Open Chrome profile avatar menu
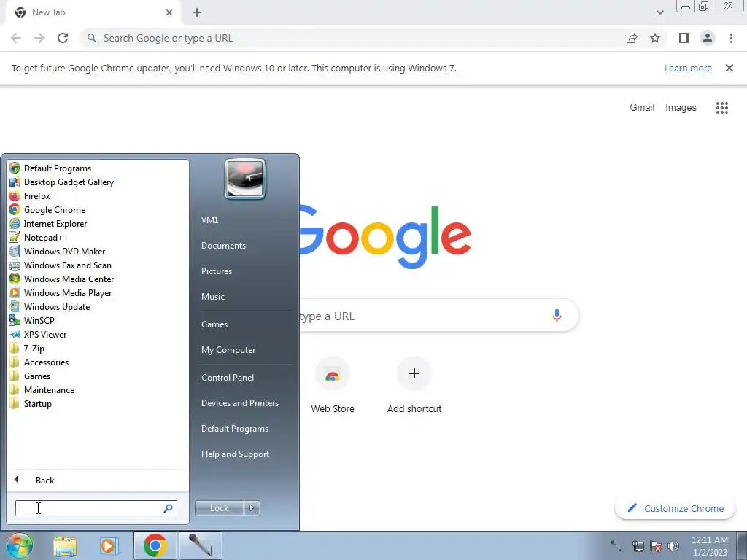This screenshot has width=747, height=560. click(708, 38)
